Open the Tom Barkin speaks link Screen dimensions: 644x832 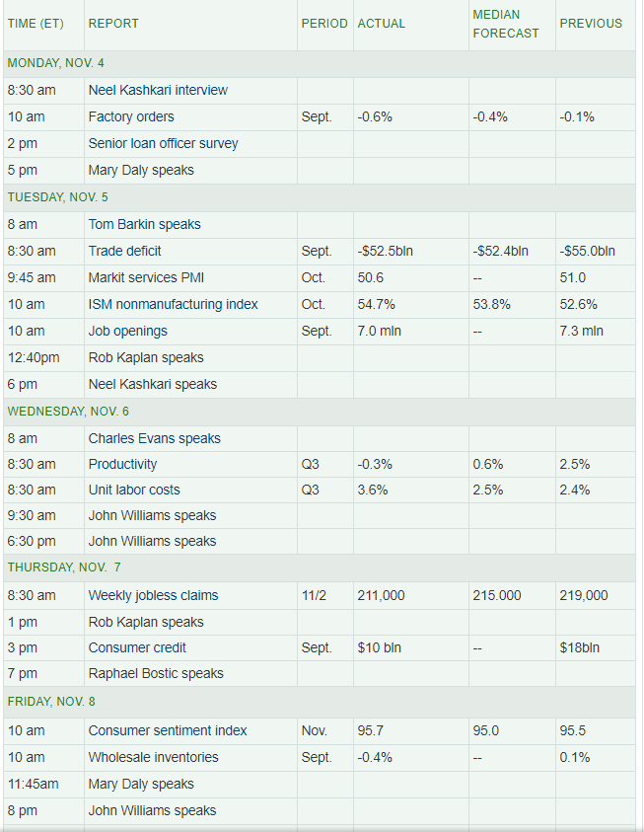click(144, 224)
